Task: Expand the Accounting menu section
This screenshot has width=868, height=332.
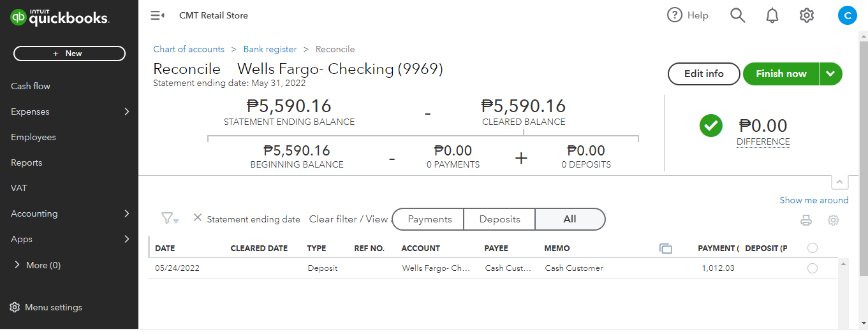Action: pyautogui.click(x=126, y=213)
